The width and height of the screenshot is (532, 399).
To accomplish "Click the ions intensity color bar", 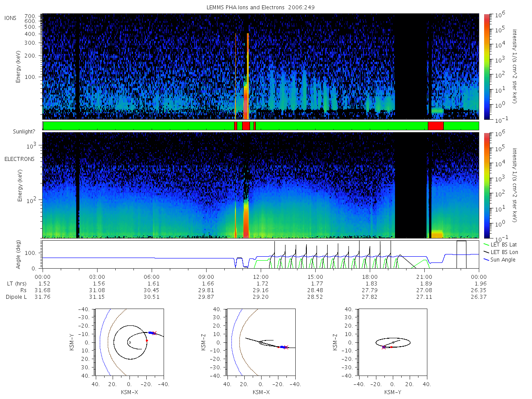I will point(486,66).
